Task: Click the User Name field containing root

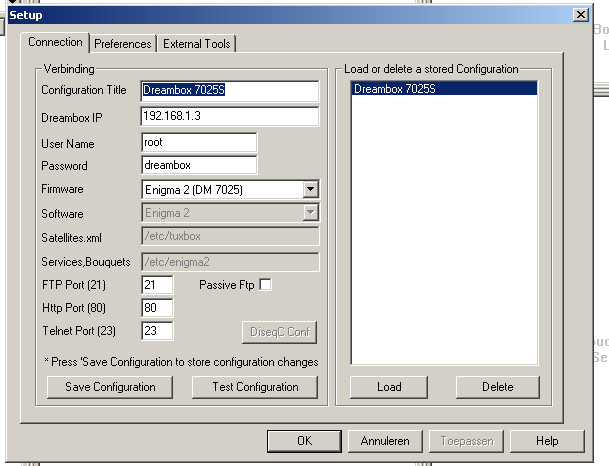Action: pyautogui.click(x=199, y=143)
